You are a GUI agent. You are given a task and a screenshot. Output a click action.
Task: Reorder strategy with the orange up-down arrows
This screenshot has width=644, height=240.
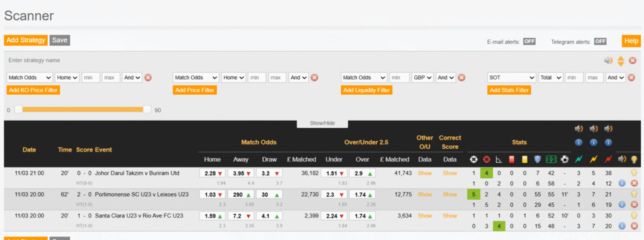(x=621, y=61)
